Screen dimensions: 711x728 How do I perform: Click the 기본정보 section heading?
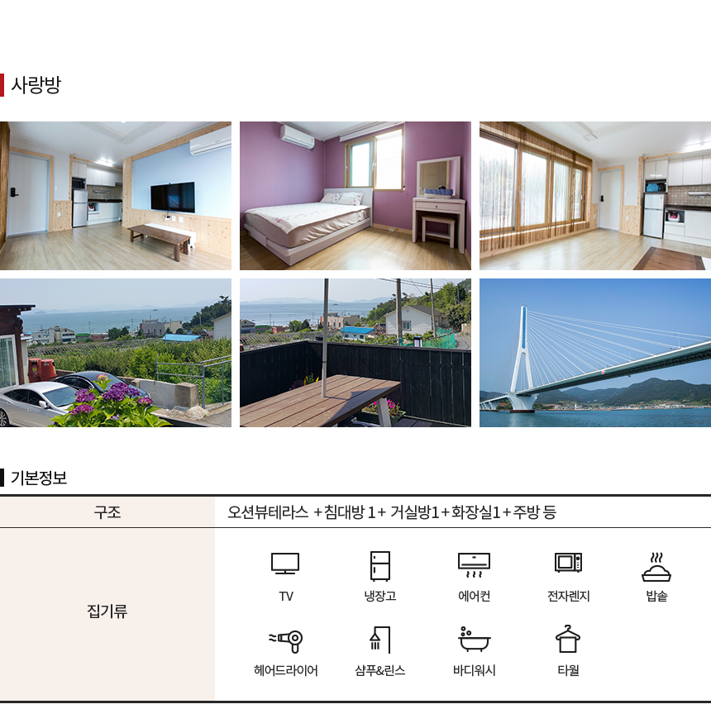(39, 478)
